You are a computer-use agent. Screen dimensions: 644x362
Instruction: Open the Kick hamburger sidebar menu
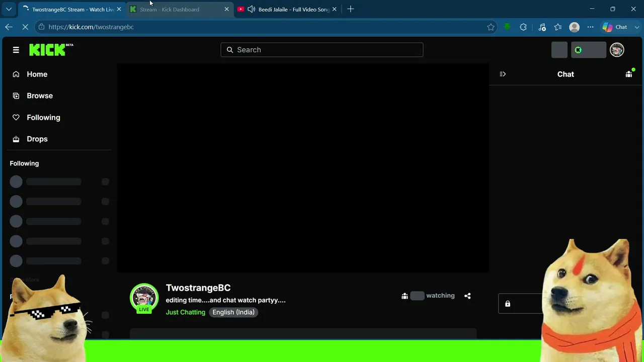[x=16, y=50]
